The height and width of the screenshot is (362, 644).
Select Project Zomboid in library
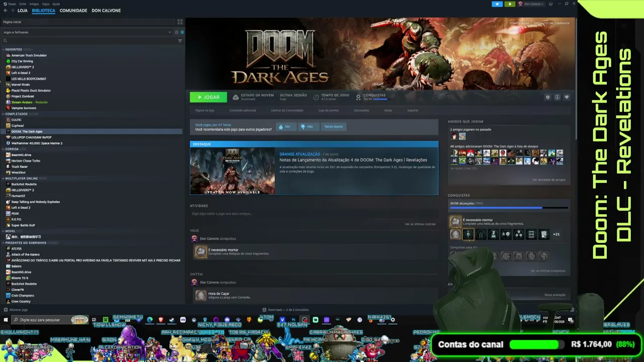[23, 97]
